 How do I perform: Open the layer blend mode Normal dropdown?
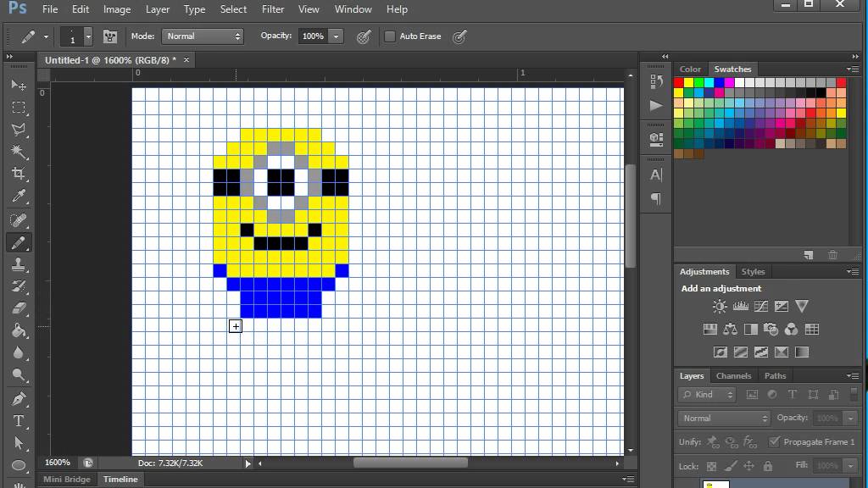(x=724, y=419)
